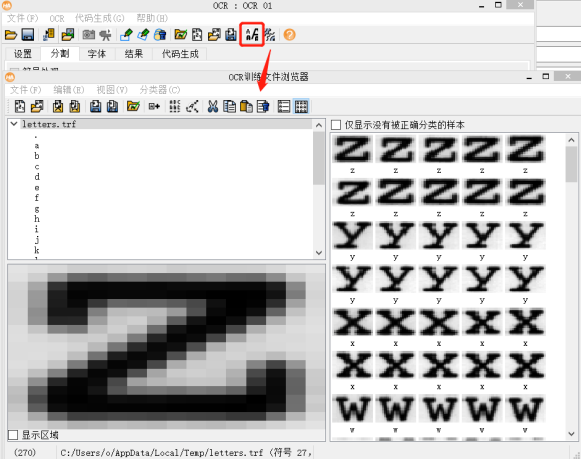
Task: Toggle the 显示区域 checkbox
Action: 13,435
